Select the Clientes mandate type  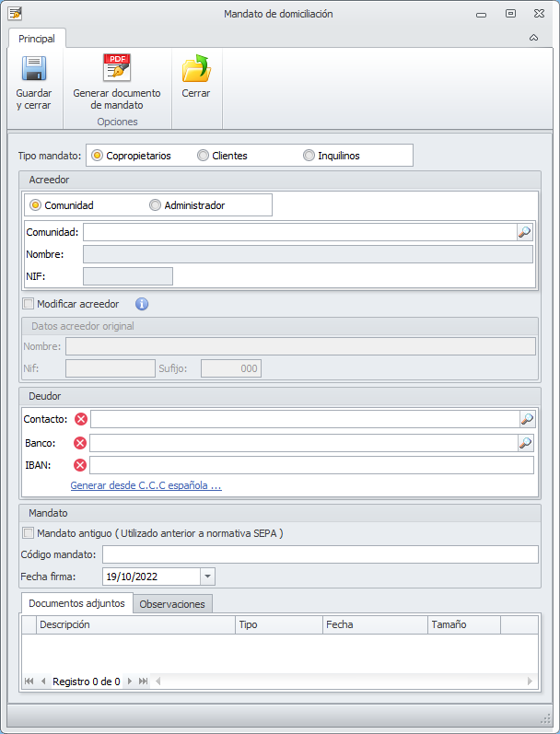click(x=204, y=156)
